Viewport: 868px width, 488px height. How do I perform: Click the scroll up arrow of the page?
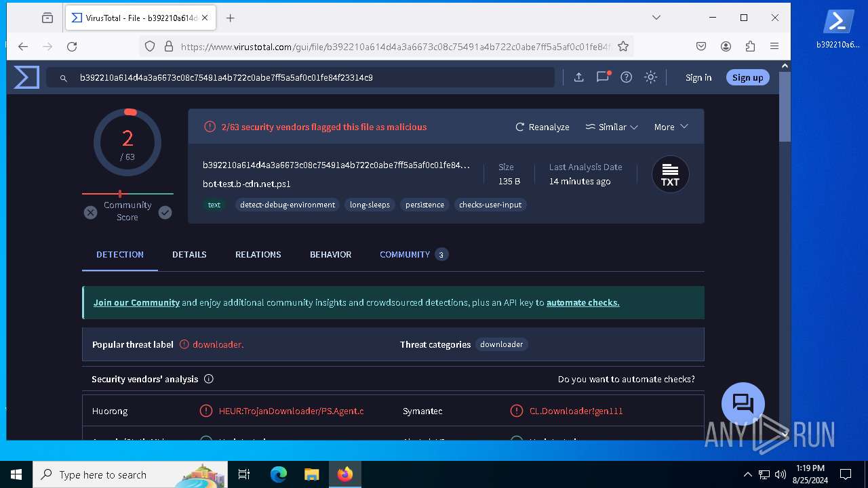click(x=785, y=66)
